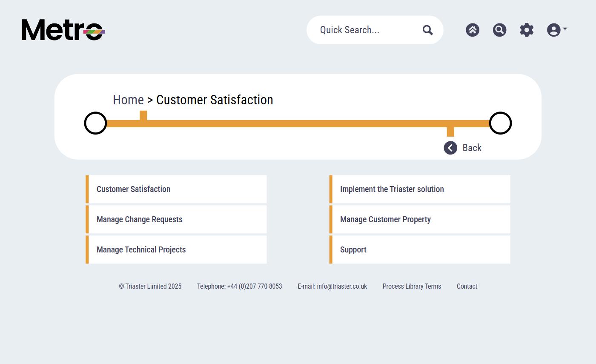Click the Metro logo
The height and width of the screenshot is (364, 596).
[x=63, y=30]
